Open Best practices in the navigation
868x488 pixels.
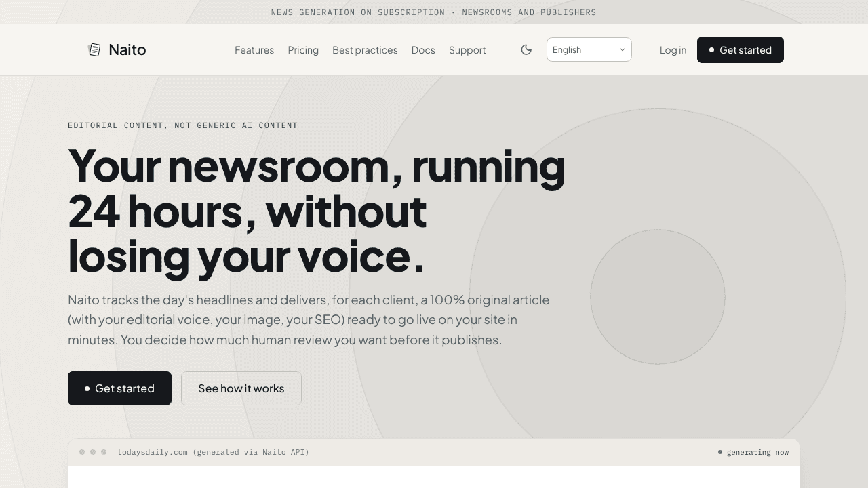pos(365,50)
